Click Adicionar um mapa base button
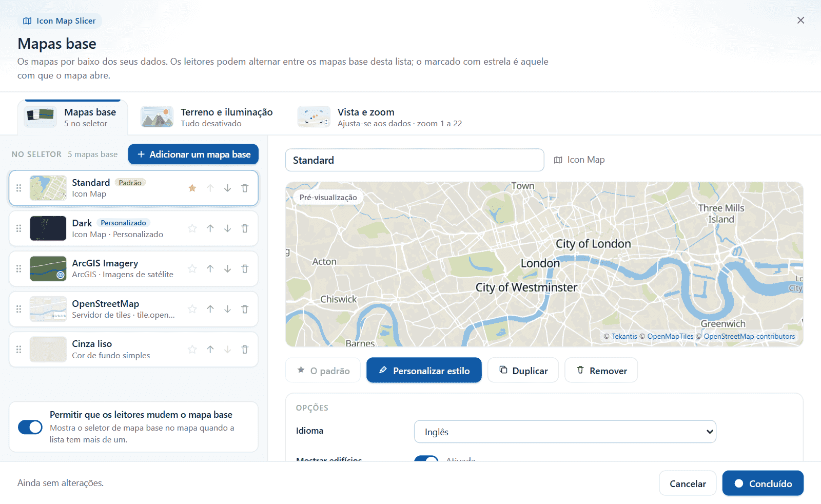 click(193, 154)
